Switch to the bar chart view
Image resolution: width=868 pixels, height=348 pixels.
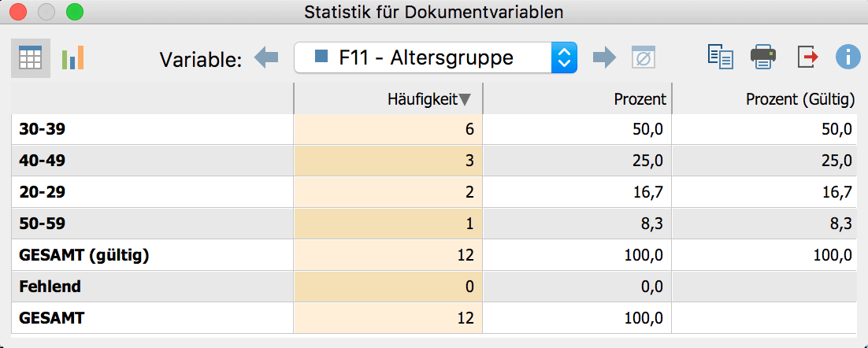tap(73, 58)
